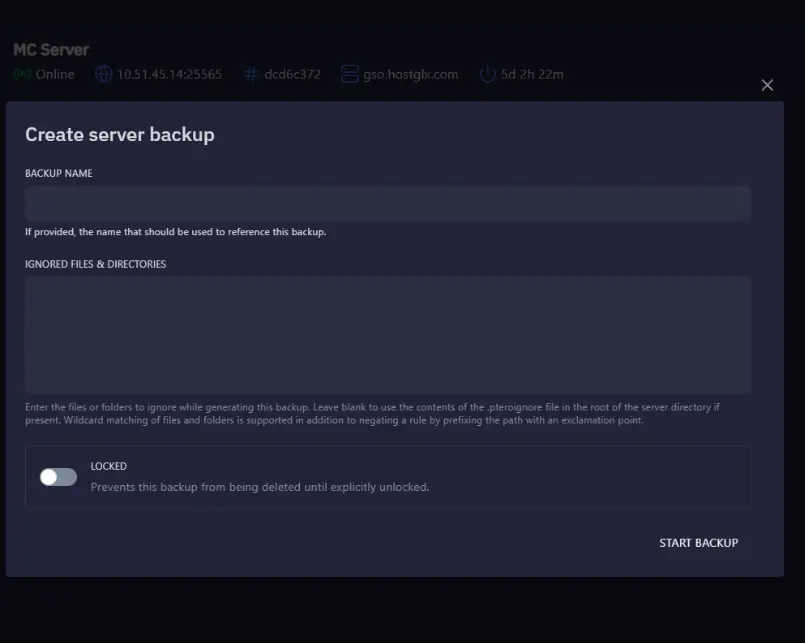Screen dimensions: 805x643
Task: Select the node name gso.hostglx.com
Action: pos(411,74)
